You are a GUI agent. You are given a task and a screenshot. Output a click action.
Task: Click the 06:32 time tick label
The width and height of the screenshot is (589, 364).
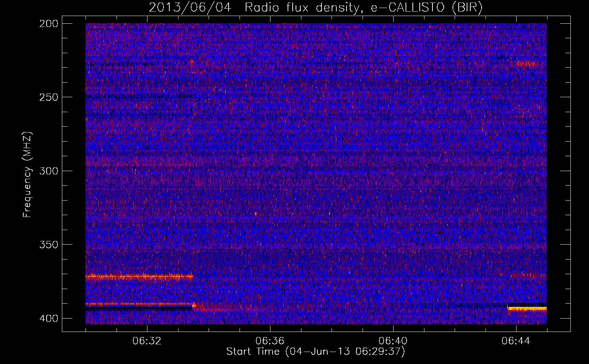tap(147, 341)
